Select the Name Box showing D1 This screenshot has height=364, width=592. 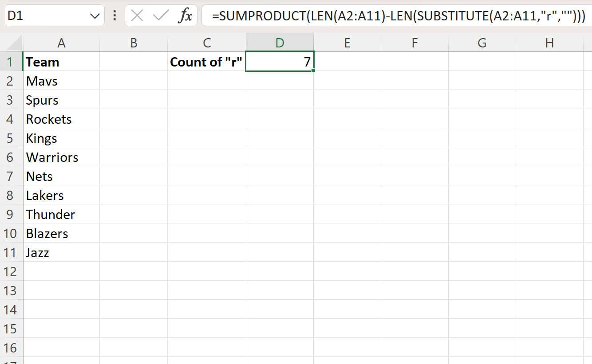49,16
